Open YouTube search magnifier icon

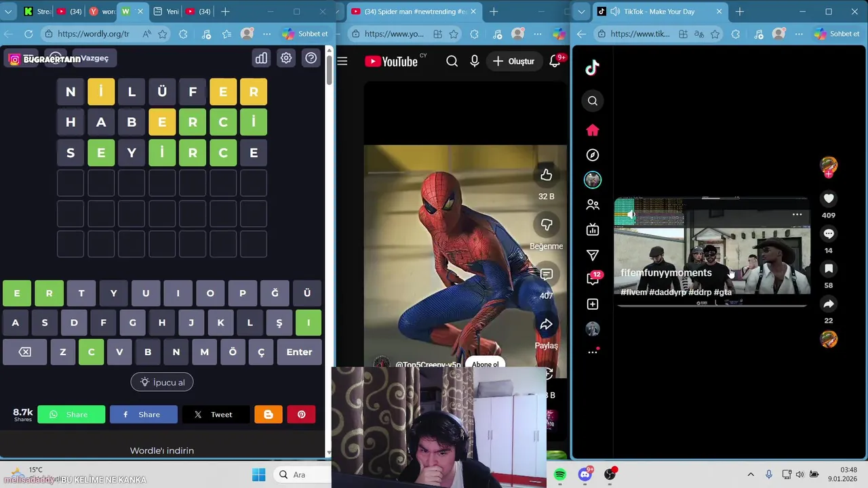click(452, 62)
